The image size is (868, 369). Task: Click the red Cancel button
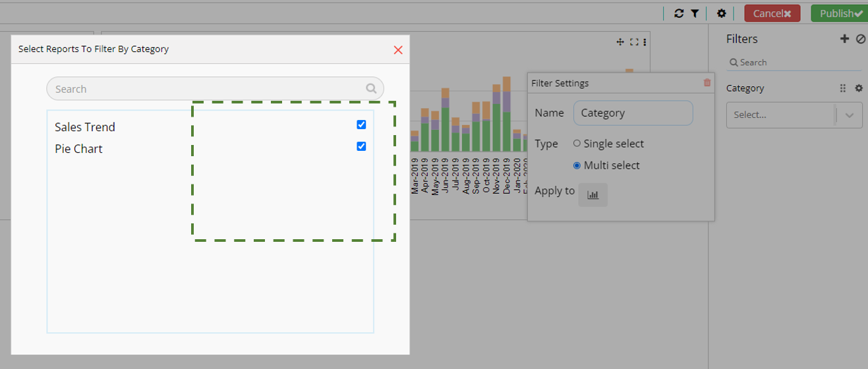pyautogui.click(x=772, y=13)
